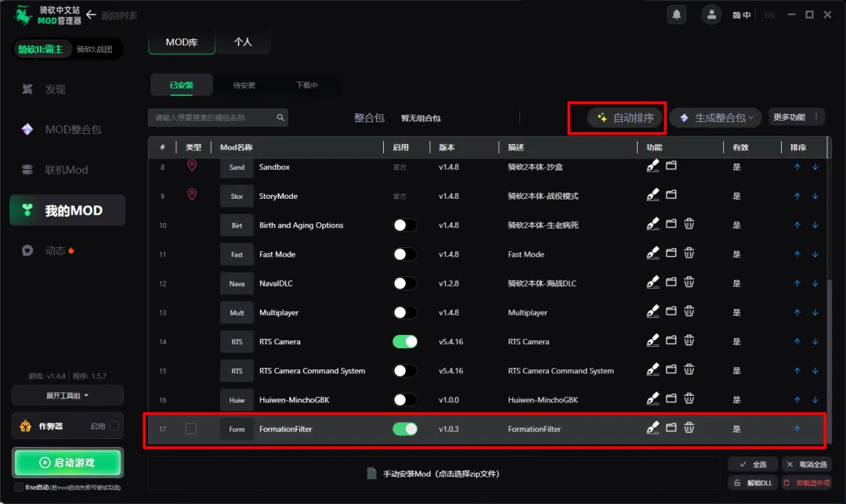Open MOD整合包 in the sidebar

(x=67, y=129)
